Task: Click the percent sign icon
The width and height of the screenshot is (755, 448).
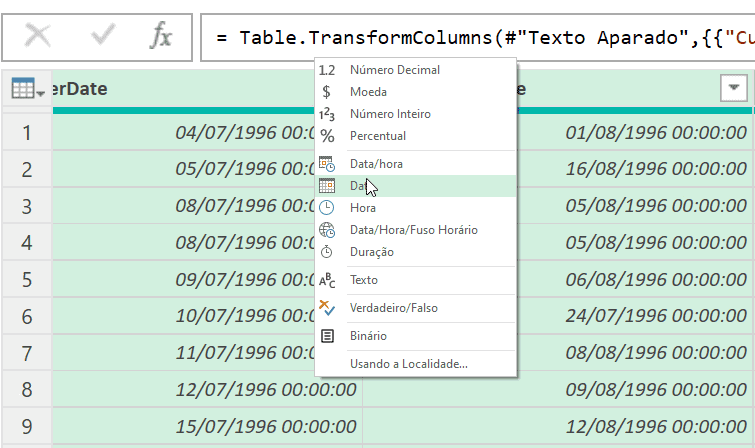Action: [x=327, y=136]
